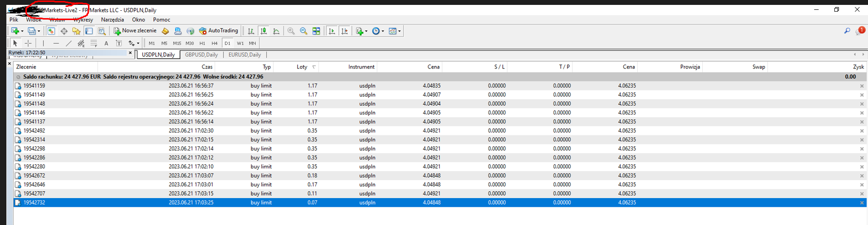Select the text 'A' tool

click(x=106, y=43)
